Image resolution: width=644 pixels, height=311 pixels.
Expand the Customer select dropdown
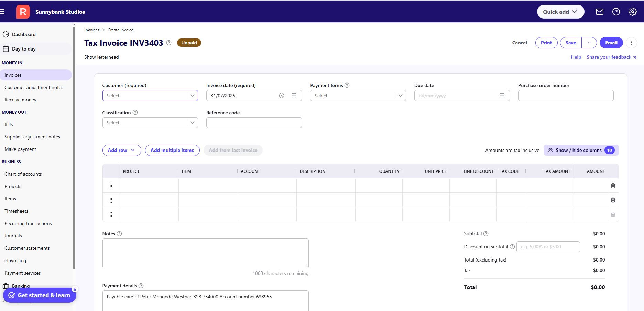coord(193,96)
